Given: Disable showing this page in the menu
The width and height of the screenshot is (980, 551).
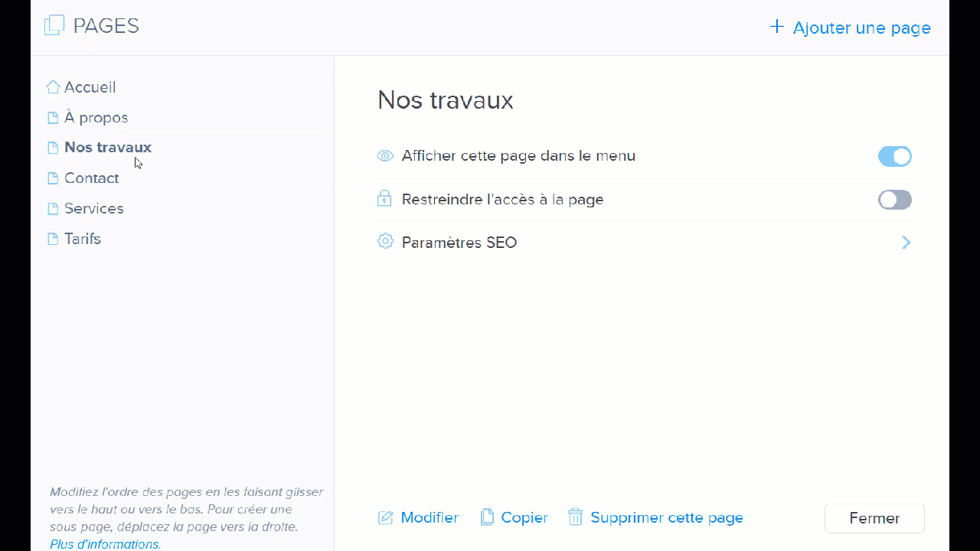Looking at the screenshot, I should click(x=894, y=156).
